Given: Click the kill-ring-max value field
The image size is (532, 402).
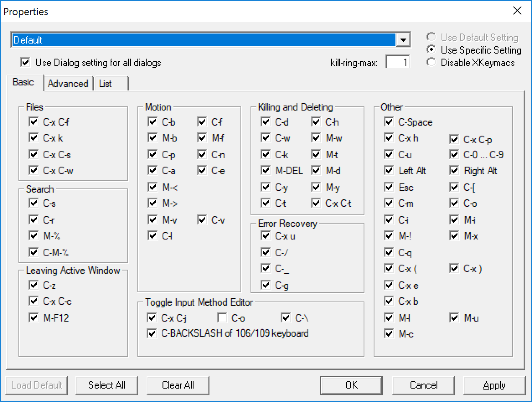Looking at the screenshot, I should point(397,62).
